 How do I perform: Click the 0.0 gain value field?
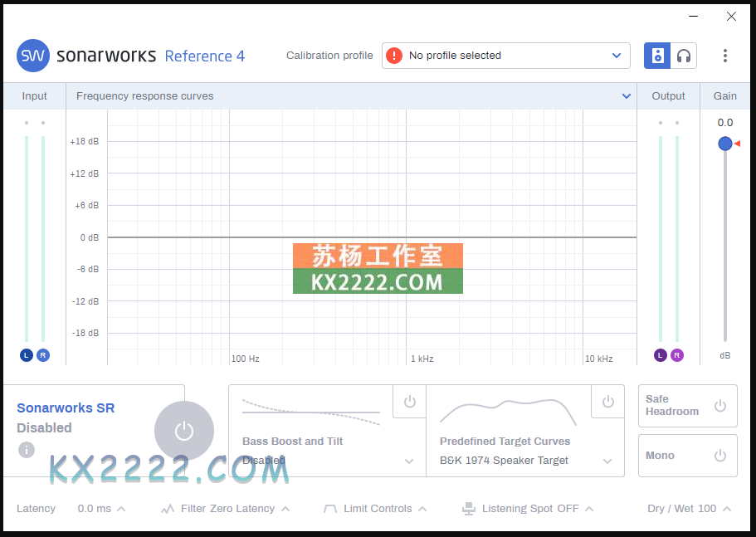(724, 123)
